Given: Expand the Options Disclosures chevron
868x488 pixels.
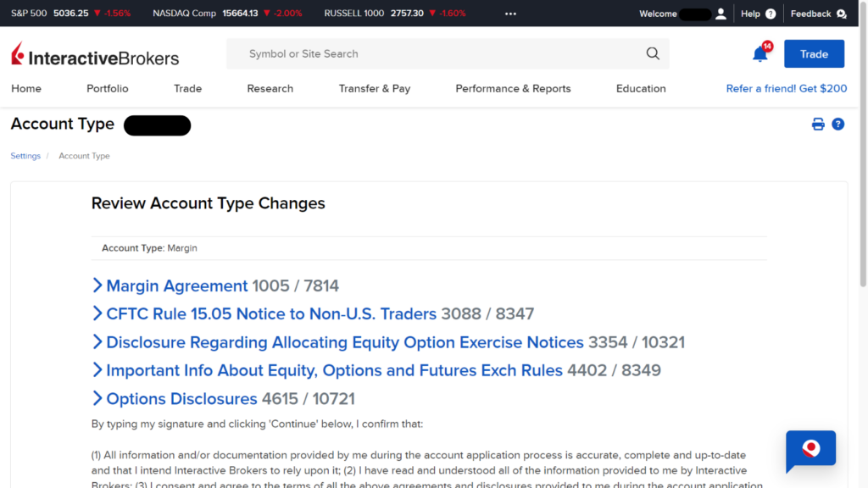Looking at the screenshot, I should coord(97,398).
